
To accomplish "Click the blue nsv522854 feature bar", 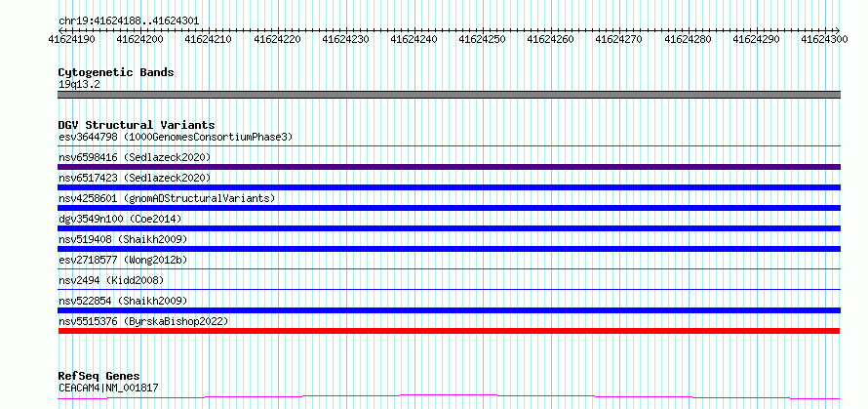I will tap(449, 310).
